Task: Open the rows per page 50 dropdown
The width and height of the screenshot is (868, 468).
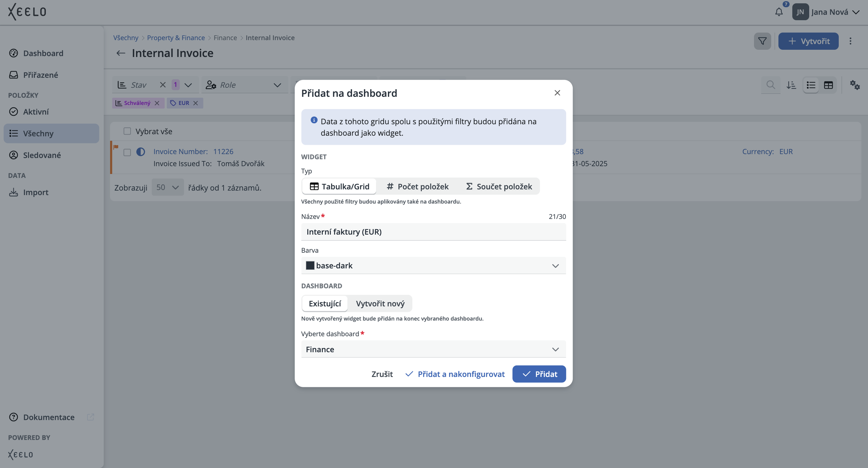Action: coord(167,187)
